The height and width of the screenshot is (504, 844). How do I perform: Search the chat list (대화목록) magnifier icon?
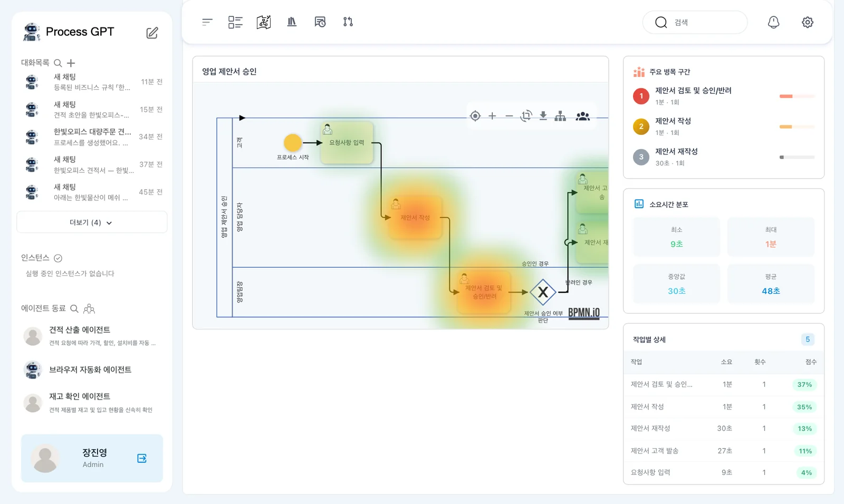(58, 63)
